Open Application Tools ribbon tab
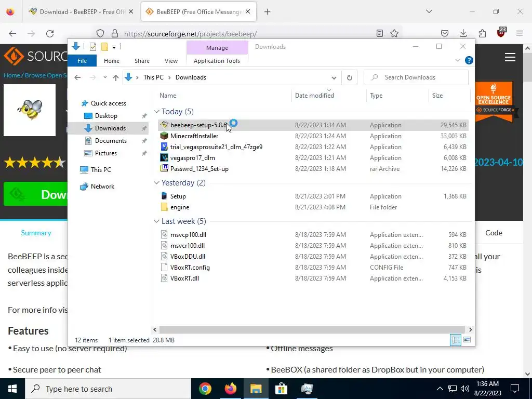Image resolution: width=532 pixels, height=399 pixels. point(217,61)
